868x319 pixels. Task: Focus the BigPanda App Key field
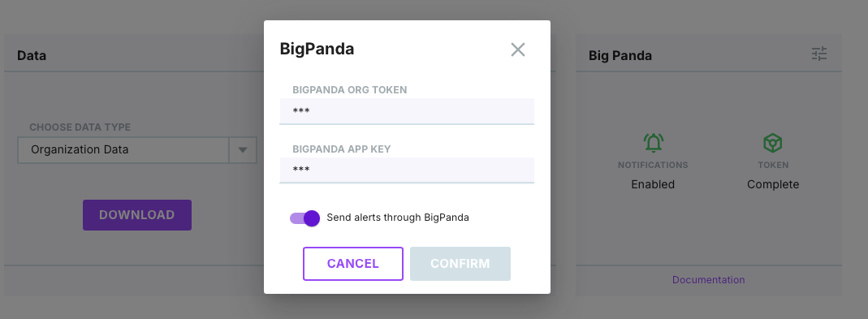pos(407,170)
